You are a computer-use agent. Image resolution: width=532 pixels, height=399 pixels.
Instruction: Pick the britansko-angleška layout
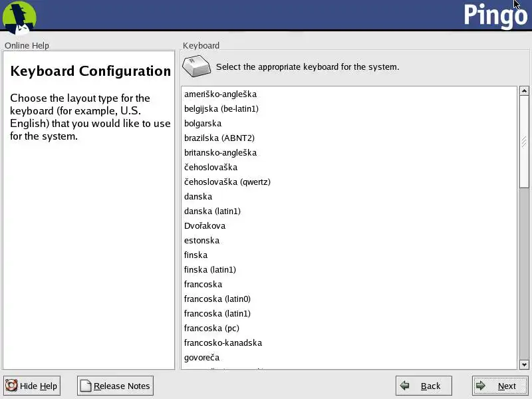pos(220,153)
